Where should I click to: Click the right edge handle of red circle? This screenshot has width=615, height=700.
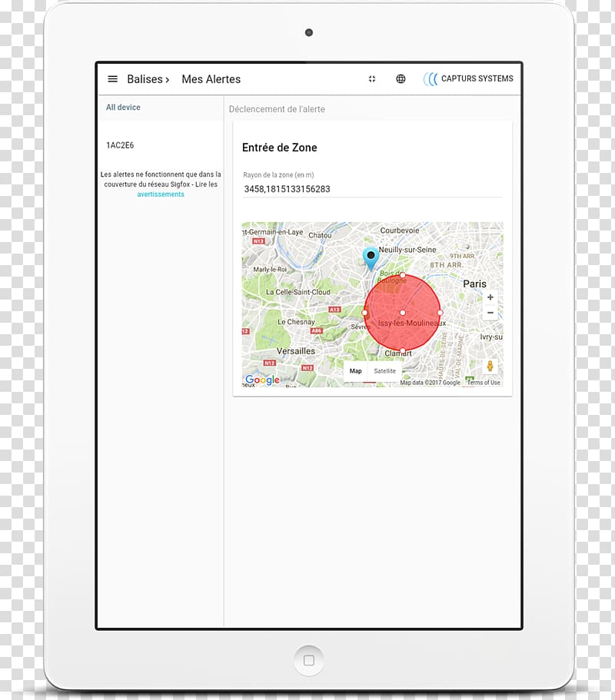[440, 313]
